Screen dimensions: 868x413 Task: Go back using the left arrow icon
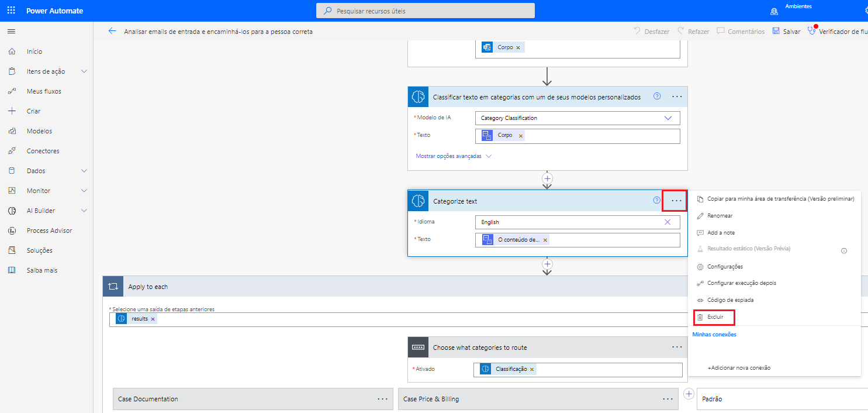112,31
